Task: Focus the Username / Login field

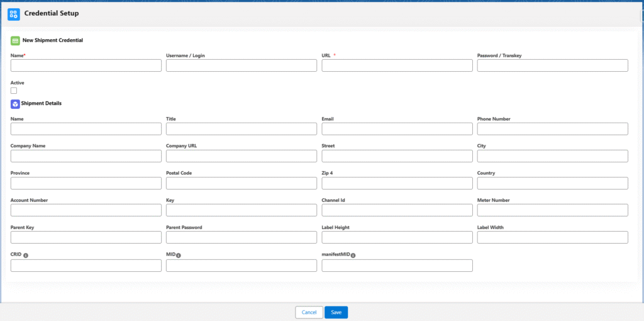Action: pyautogui.click(x=241, y=65)
